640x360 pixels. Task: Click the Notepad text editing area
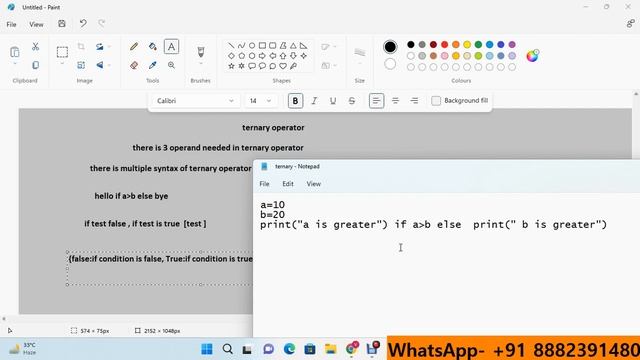[447, 265]
